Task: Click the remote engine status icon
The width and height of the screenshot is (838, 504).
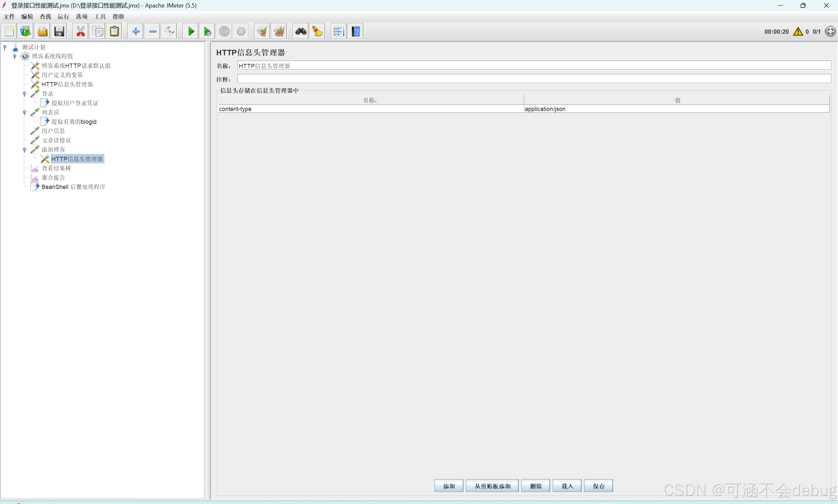Action: [x=830, y=31]
